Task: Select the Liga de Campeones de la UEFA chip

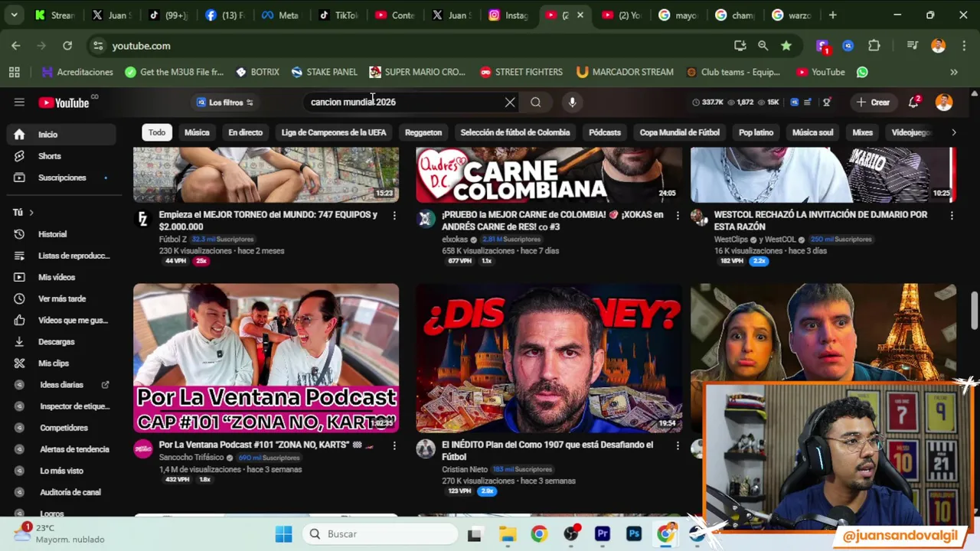Action: click(x=334, y=132)
